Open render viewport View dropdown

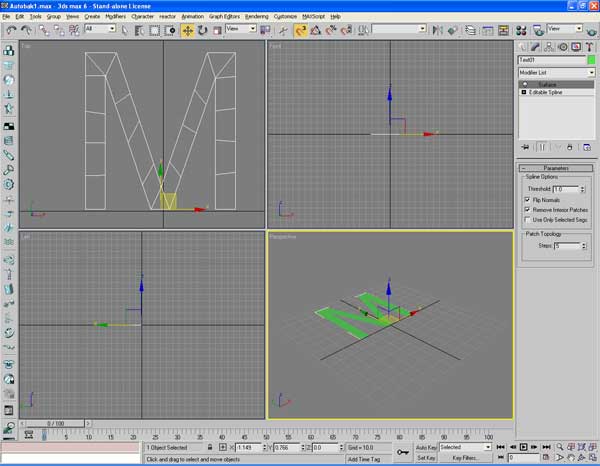[x=565, y=29]
